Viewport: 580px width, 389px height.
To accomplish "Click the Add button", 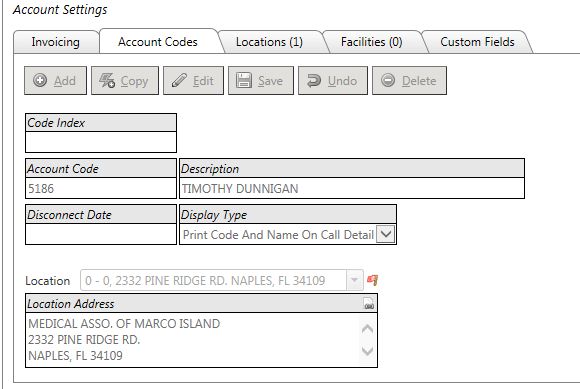I will (x=55, y=81).
